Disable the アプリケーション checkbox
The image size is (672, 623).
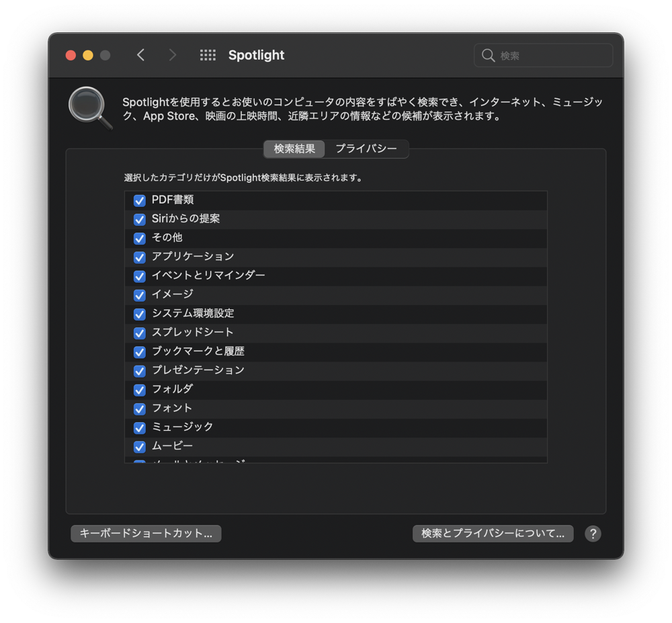[x=140, y=257]
